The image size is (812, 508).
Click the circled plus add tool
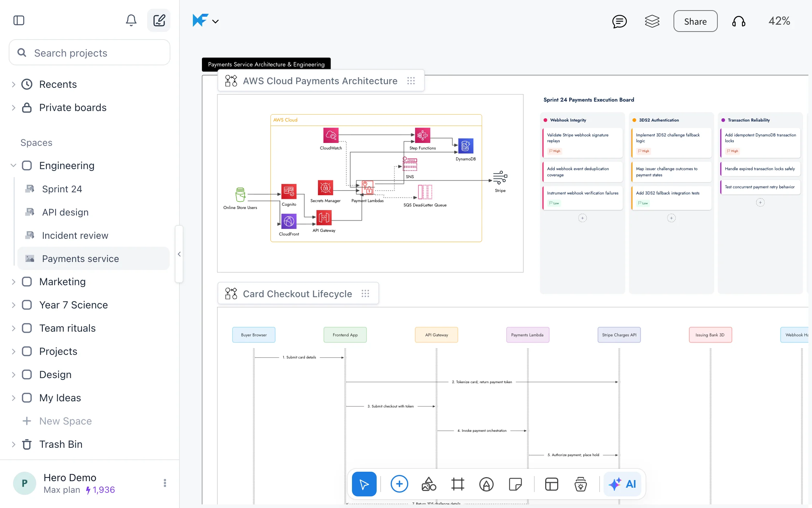[x=399, y=484]
